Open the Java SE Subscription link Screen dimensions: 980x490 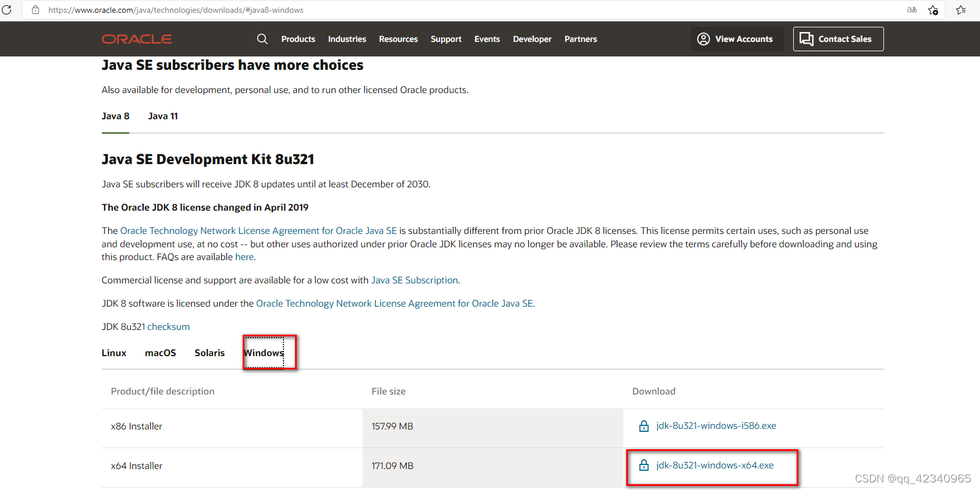coord(414,280)
